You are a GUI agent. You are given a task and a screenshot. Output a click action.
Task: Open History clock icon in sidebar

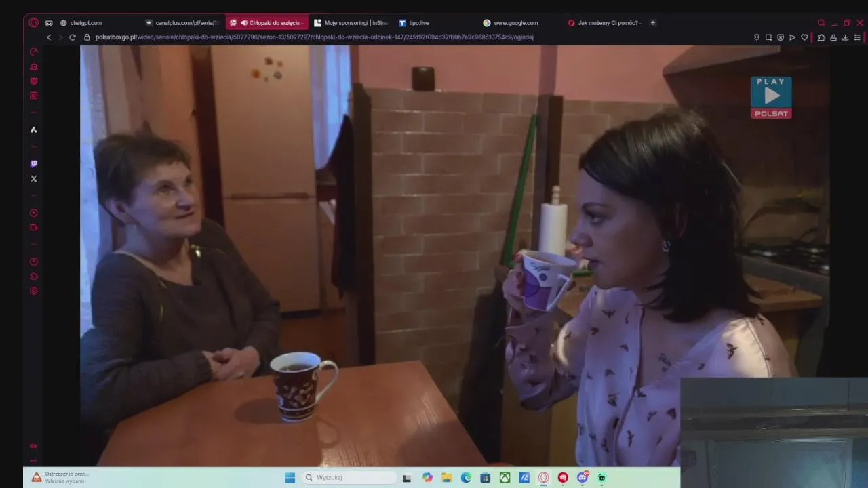34,262
